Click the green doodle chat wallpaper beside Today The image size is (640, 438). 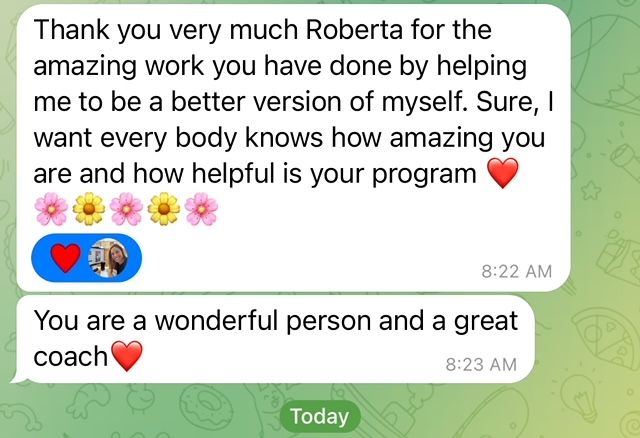(x=490, y=412)
